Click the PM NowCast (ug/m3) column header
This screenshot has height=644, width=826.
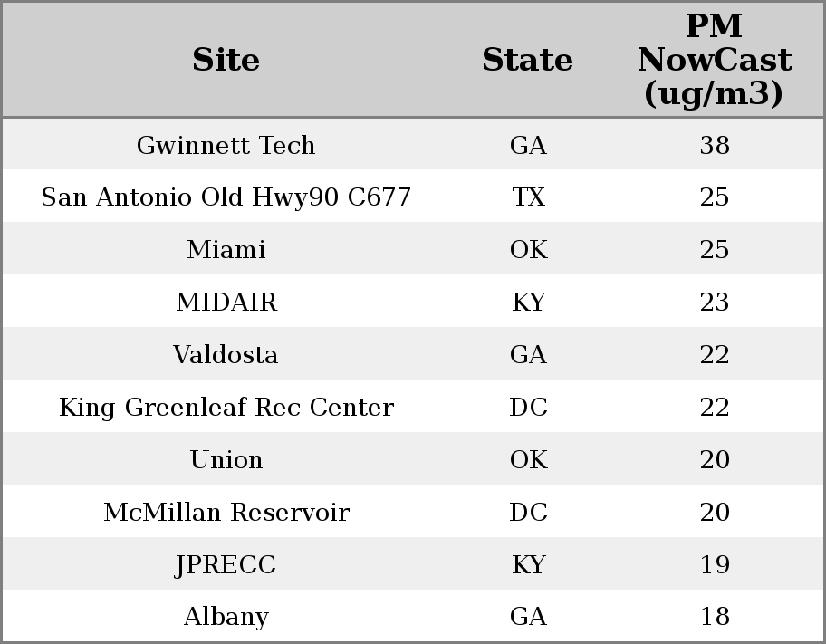coord(714,60)
